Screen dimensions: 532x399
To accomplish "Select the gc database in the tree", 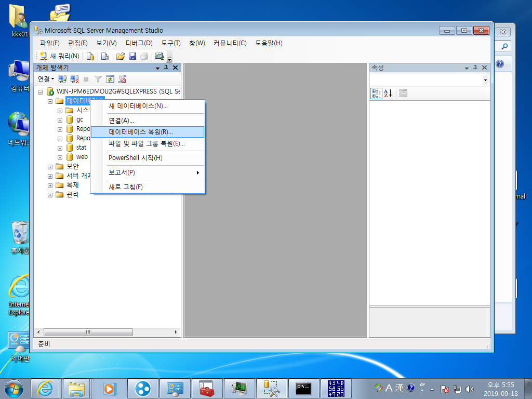I will tap(79, 119).
